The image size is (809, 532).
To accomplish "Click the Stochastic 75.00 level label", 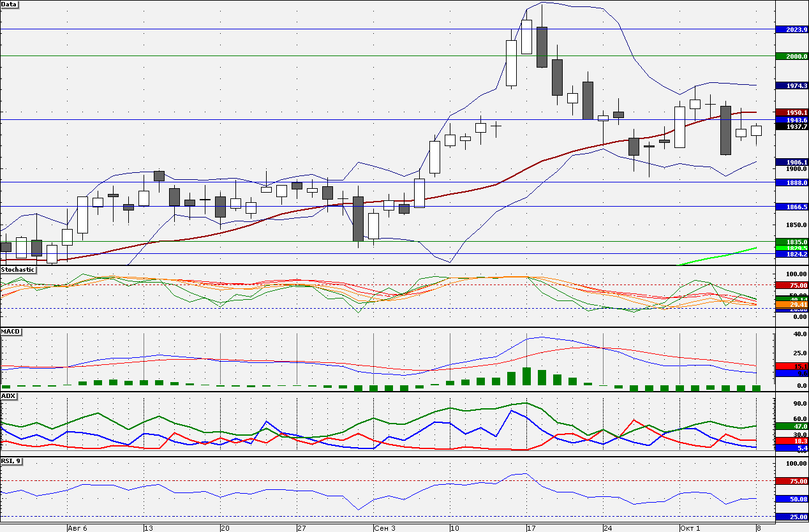I will (792, 285).
